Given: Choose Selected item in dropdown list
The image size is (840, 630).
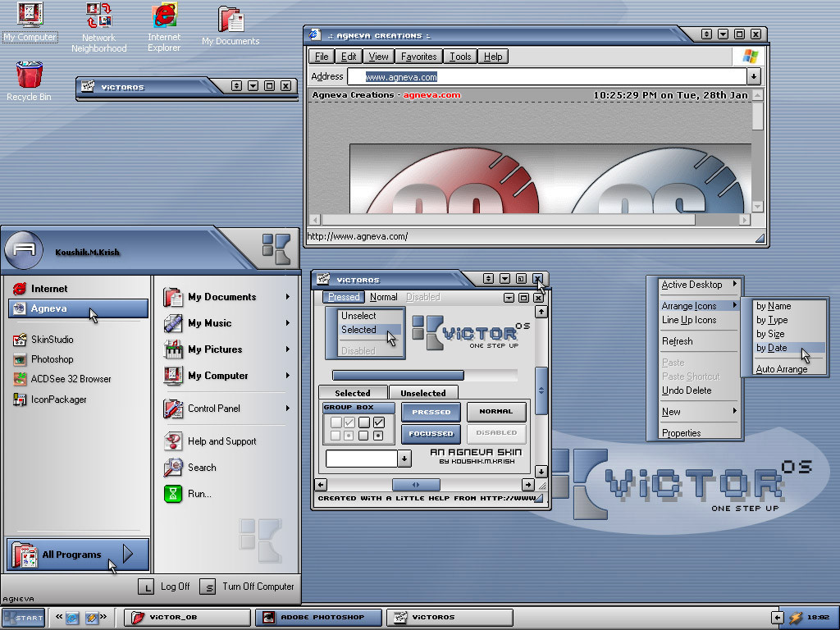Looking at the screenshot, I should (369, 330).
